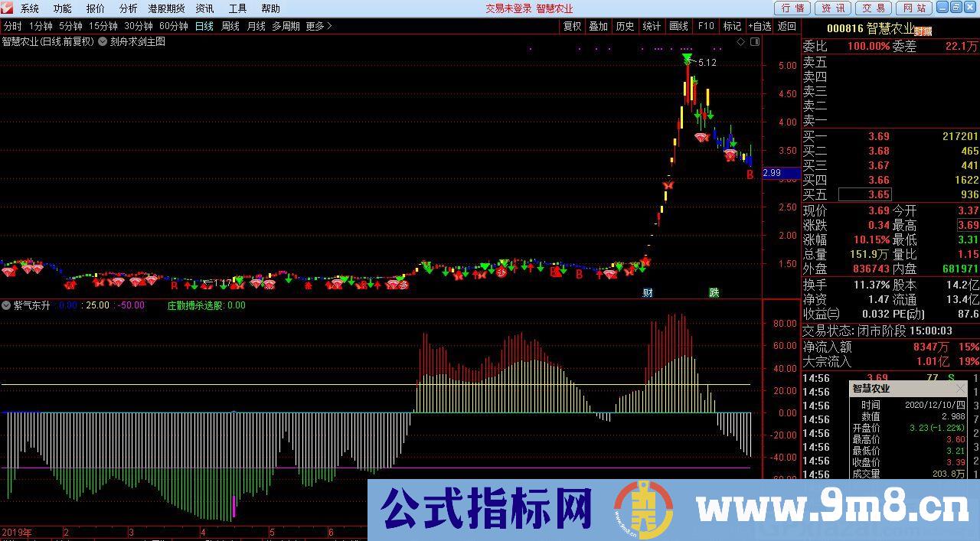
Task: Switch to 15分钟 period
Action: 103,26
